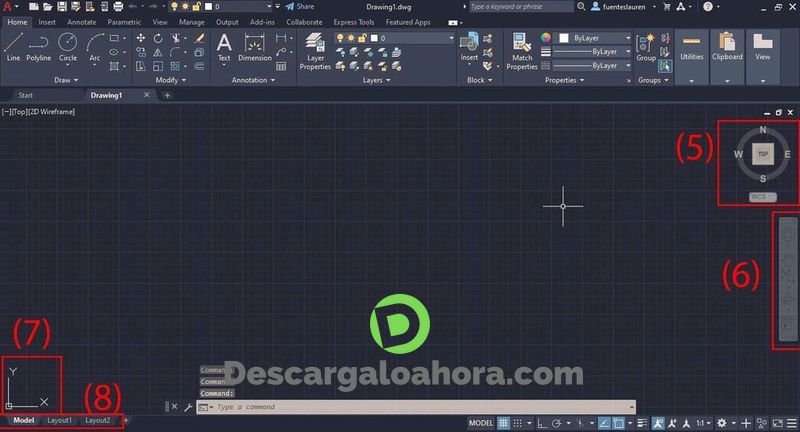800x432 pixels.
Task: Add a new drawing tab
Action: [167, 95]
